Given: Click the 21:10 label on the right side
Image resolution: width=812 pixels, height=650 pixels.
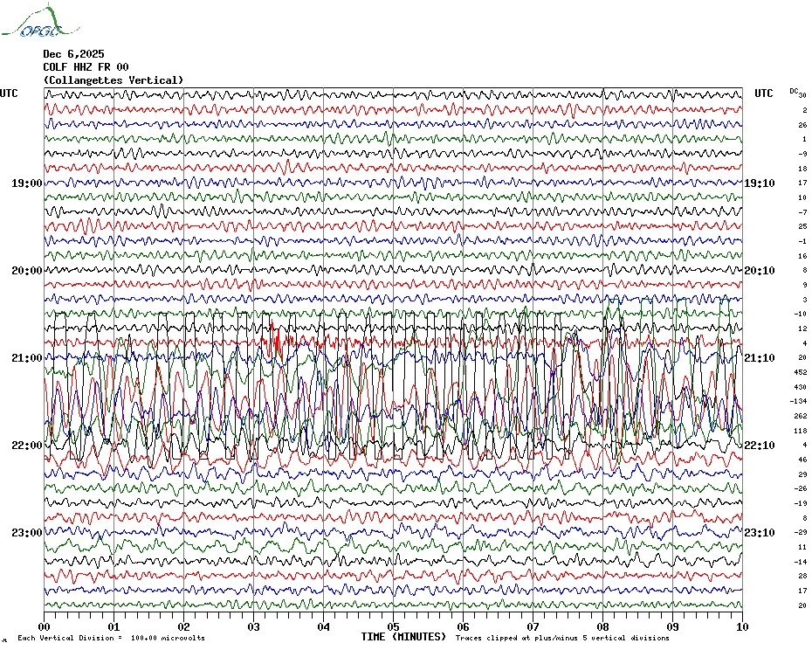Looking at the screenshot, I should coord(759,358).
